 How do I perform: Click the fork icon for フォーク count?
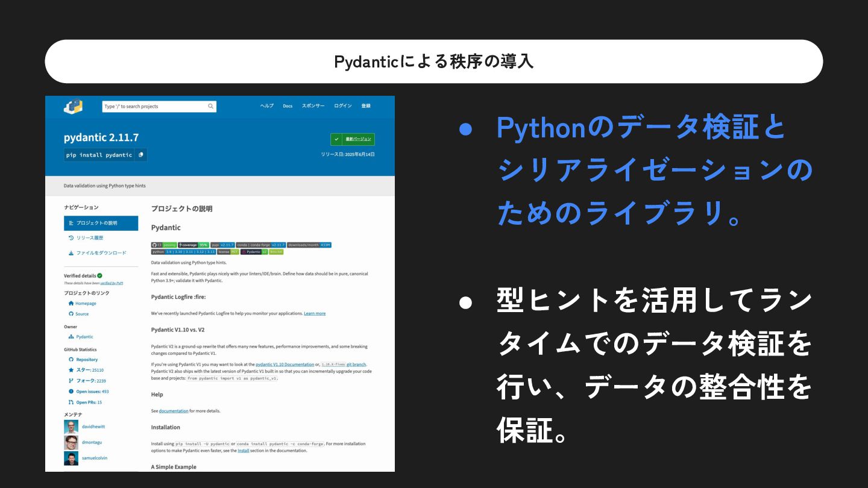tap(71, 381)
